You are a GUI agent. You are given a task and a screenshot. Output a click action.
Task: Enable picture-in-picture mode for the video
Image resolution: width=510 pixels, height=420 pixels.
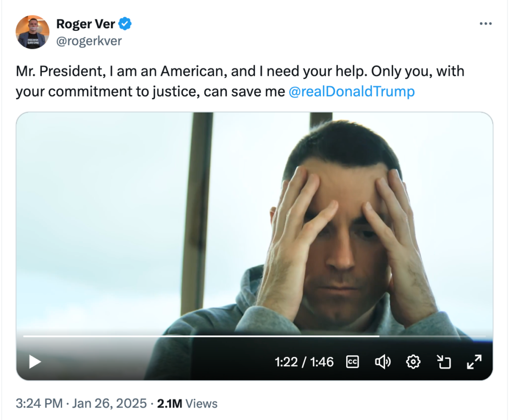[444, 362]
